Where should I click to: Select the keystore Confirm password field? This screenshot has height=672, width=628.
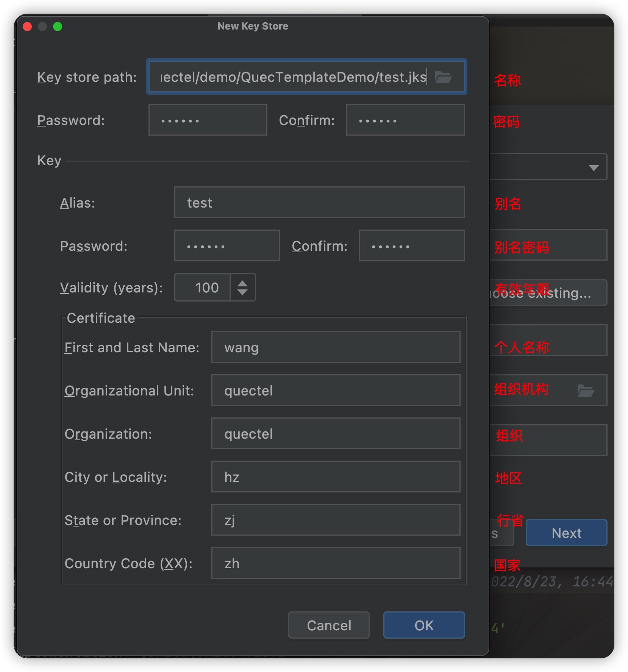click(x=405, y=120)
